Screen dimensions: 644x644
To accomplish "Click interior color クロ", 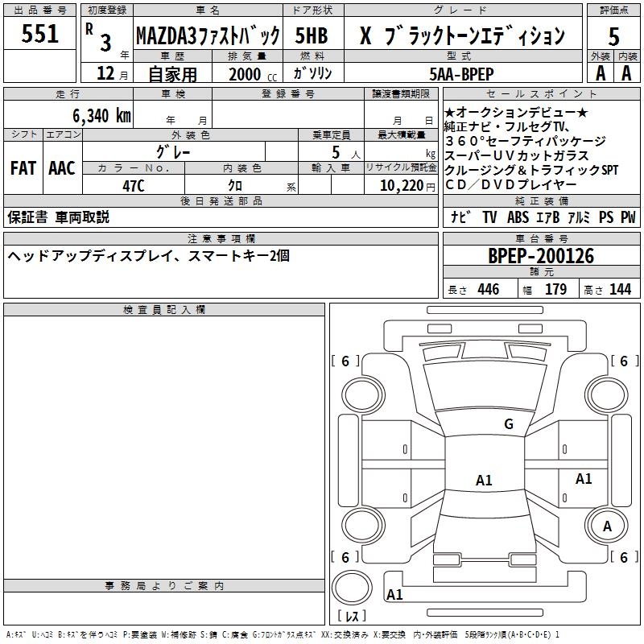I will (x=235, y=186).
